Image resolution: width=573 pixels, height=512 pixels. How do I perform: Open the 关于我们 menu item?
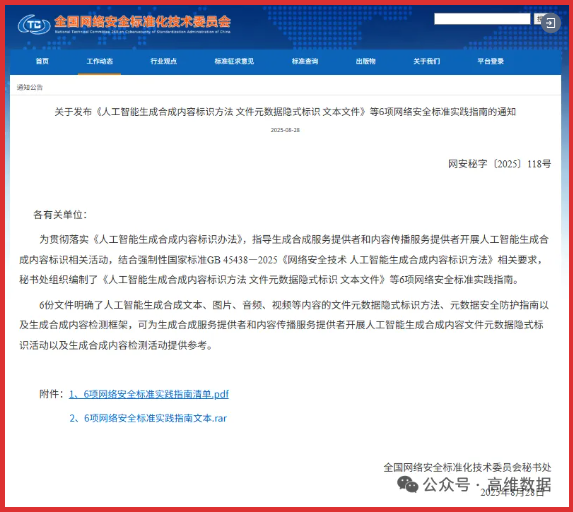coord(426,61)
